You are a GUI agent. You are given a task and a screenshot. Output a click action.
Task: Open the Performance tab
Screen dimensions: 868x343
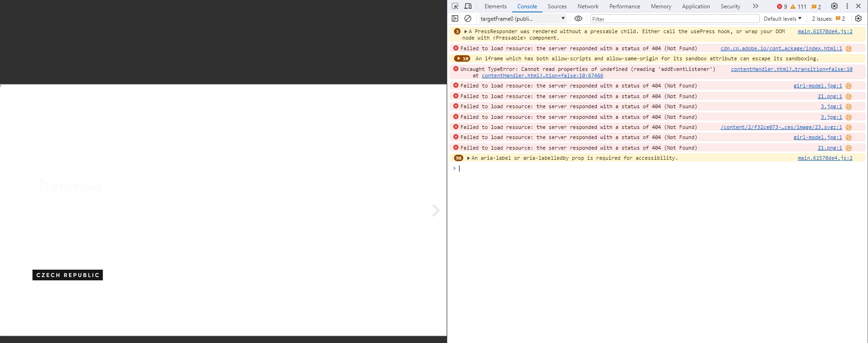click(625, 6)
